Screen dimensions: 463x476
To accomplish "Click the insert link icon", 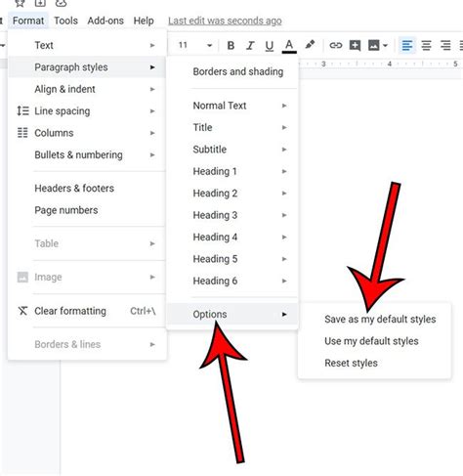I will [336, 45].
